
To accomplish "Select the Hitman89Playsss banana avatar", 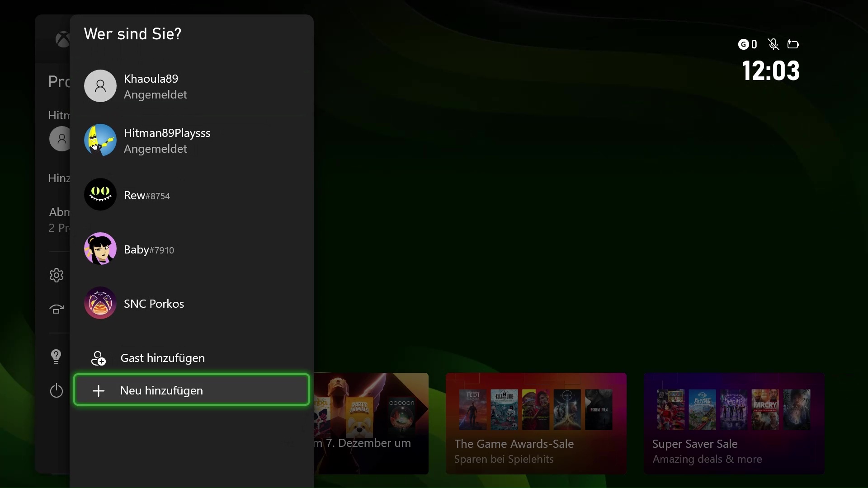I will 100,140.
